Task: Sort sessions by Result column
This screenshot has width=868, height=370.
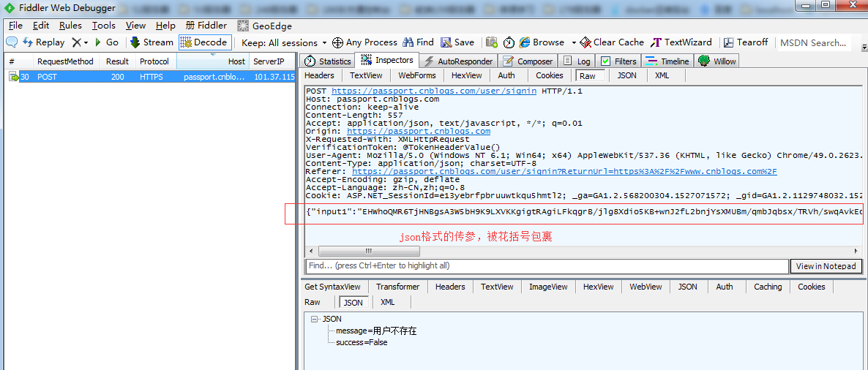Action: (x=117, y=61)
